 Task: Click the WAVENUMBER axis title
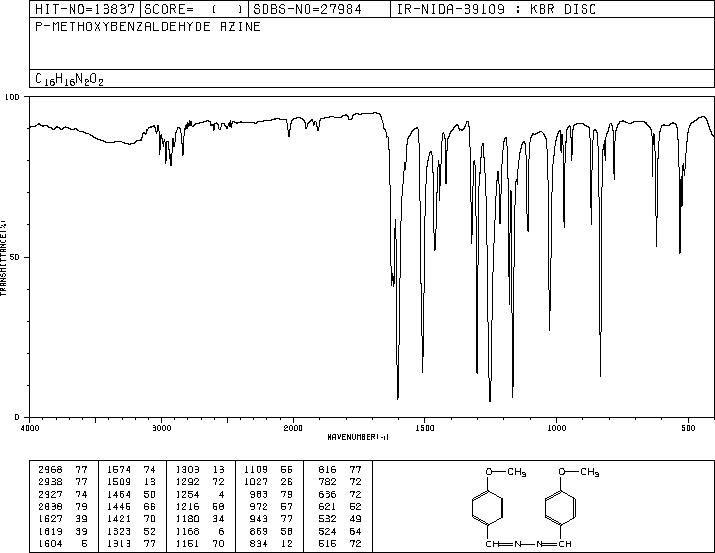(358, 437)
